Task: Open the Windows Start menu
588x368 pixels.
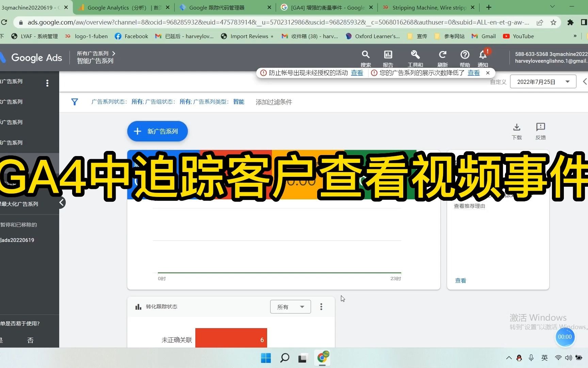Action: (266, 358)
